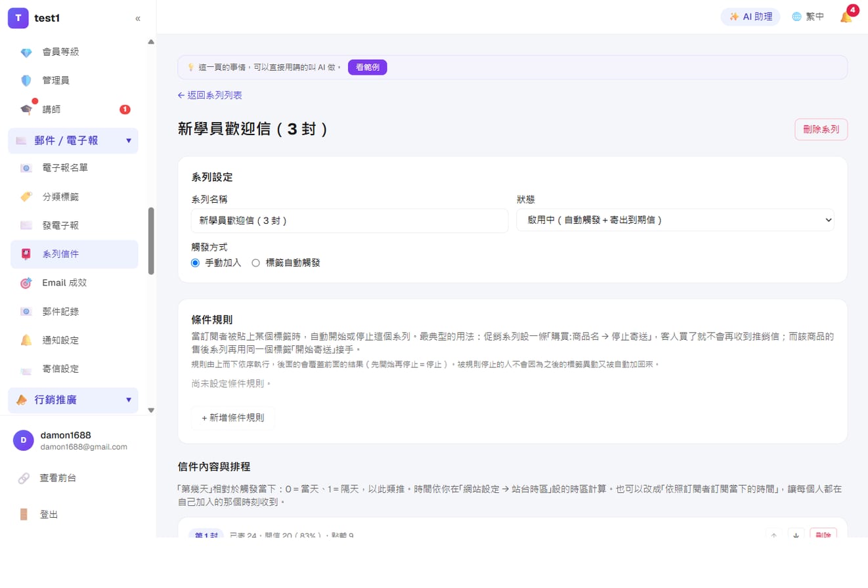Open 講師 via its graduation cap icon
This screenshot has height=588, width=868.
[26, 110]
